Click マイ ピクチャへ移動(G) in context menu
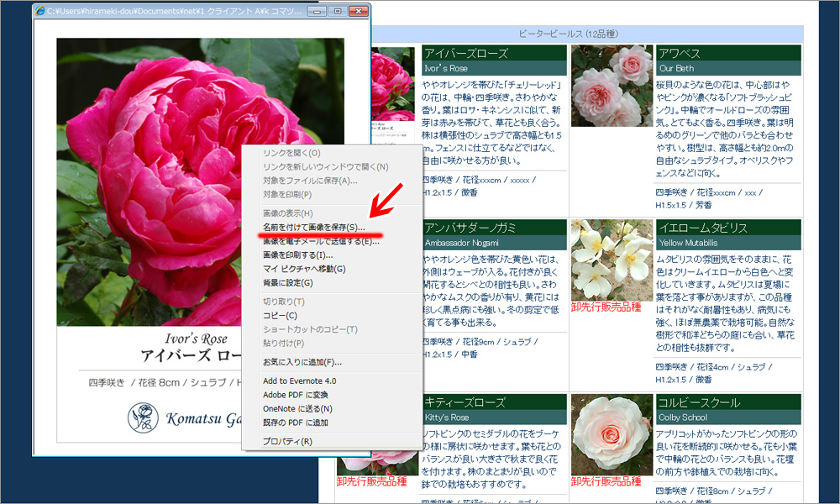This screenshot has width=840, height=504. pos(304,269)
